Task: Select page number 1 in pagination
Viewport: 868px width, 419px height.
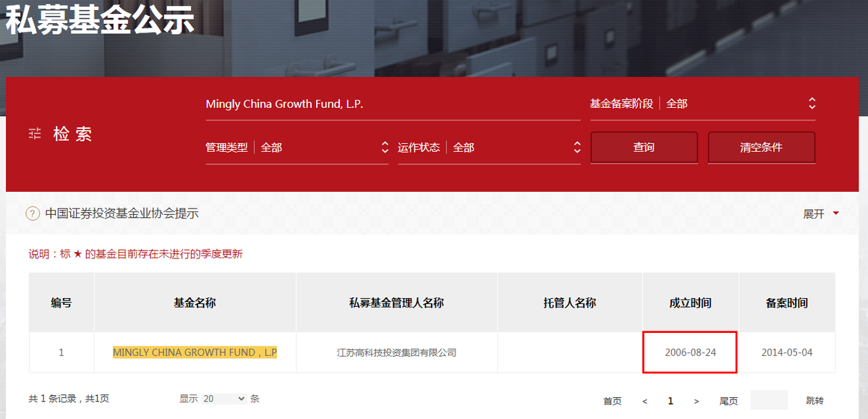Action: [670, 399]
